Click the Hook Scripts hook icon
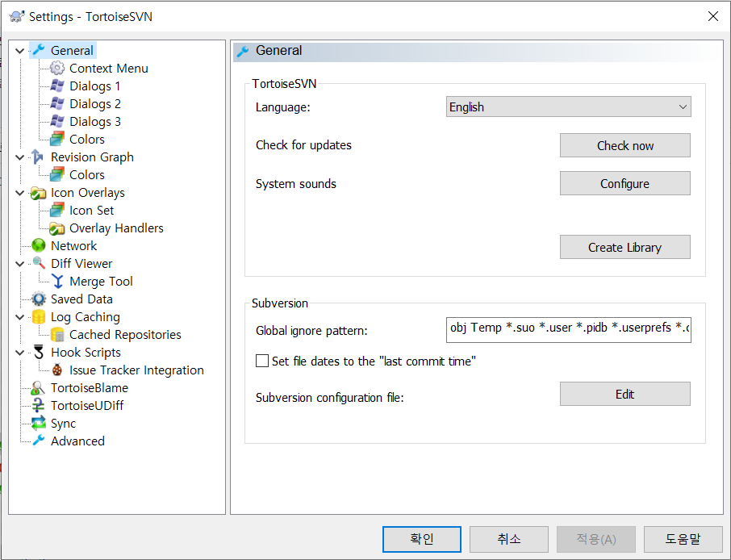This screenshot has width=731, height=560. point(38,352)
